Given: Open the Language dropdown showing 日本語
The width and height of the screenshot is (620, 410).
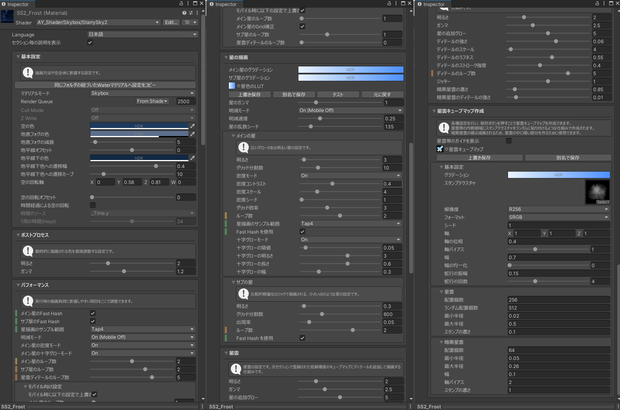Looking at the screenshot, I should pyautogui.click(x=142, y=34).
